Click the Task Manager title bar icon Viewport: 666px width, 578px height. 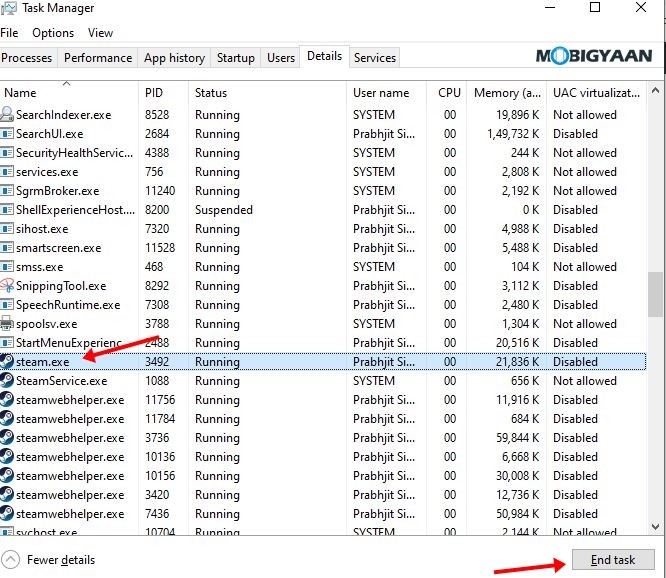click(8, 8)
